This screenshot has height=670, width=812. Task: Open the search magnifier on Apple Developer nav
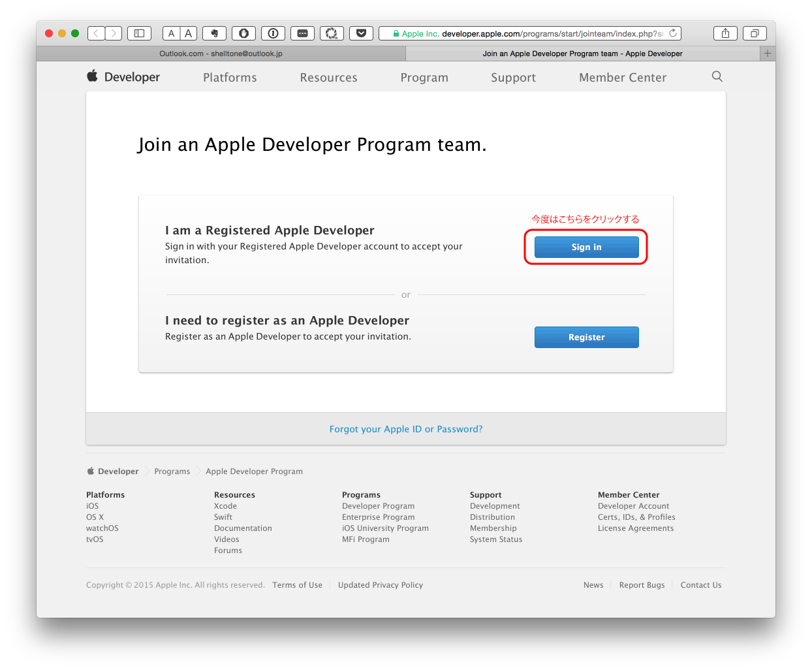pos(717,76)
